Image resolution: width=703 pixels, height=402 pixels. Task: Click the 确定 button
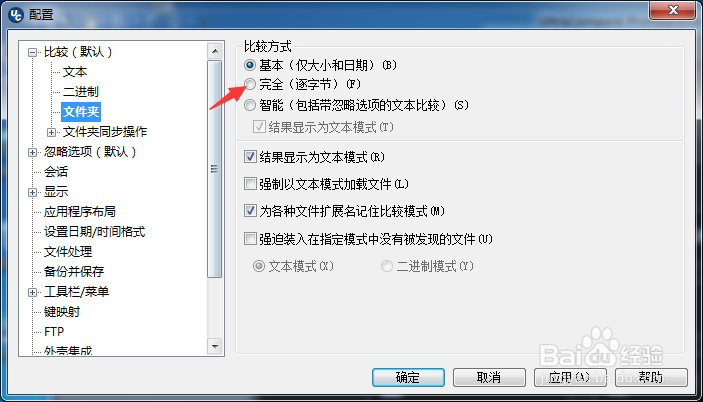tap(408, 377)
